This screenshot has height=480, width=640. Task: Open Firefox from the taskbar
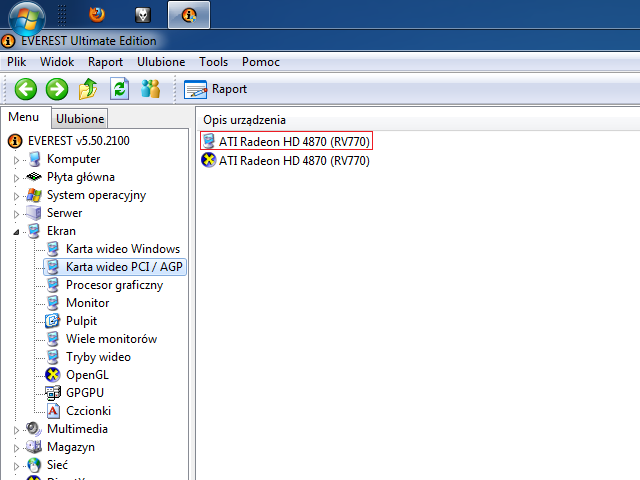tap(96, 14)
